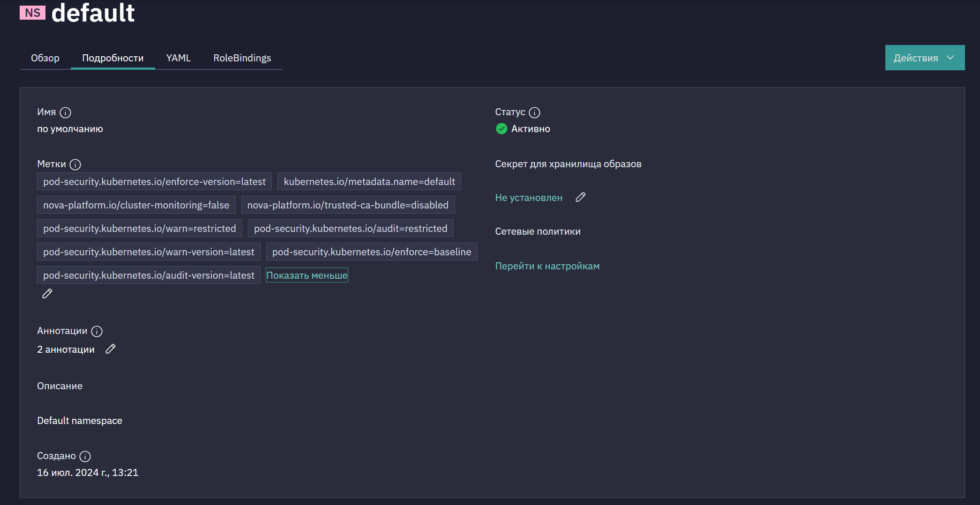
Task: Click the default namespace title
Action: coord(93,13)
